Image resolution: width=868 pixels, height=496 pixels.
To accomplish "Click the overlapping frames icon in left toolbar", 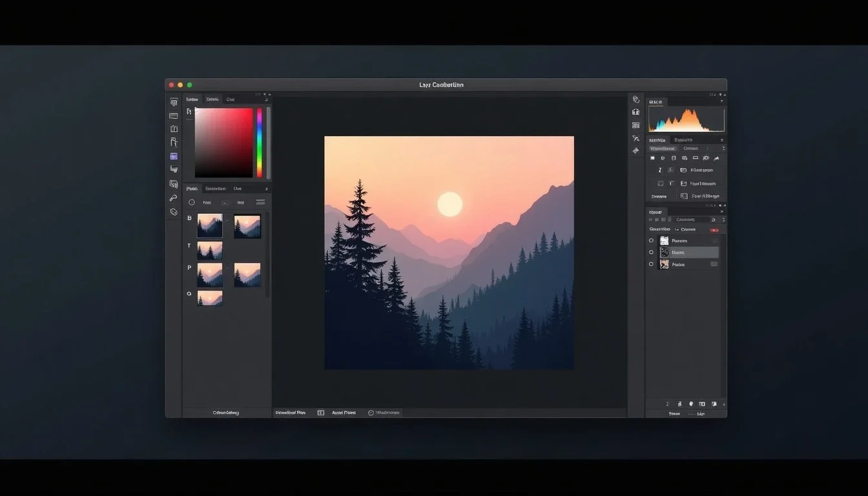I will click(x=174, y=184).
